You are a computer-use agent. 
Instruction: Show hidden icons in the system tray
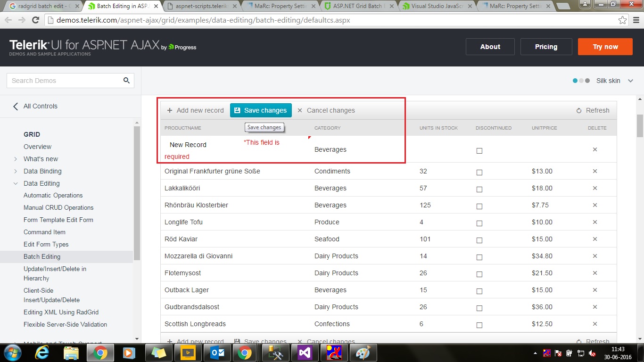point(535,353)
